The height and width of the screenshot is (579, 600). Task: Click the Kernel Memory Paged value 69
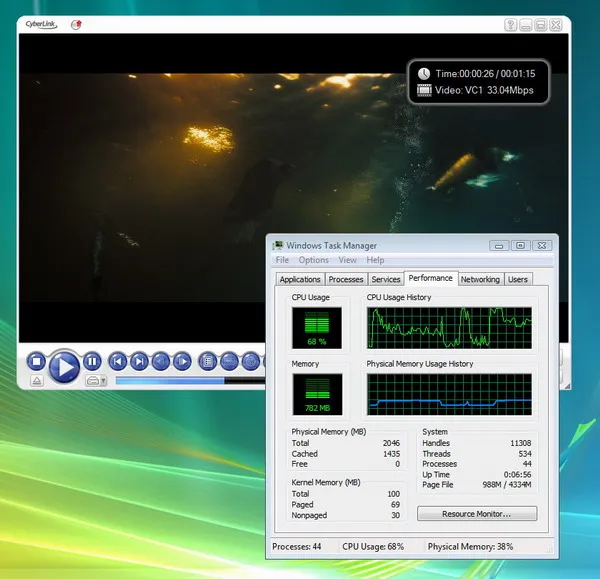[395, 504]
